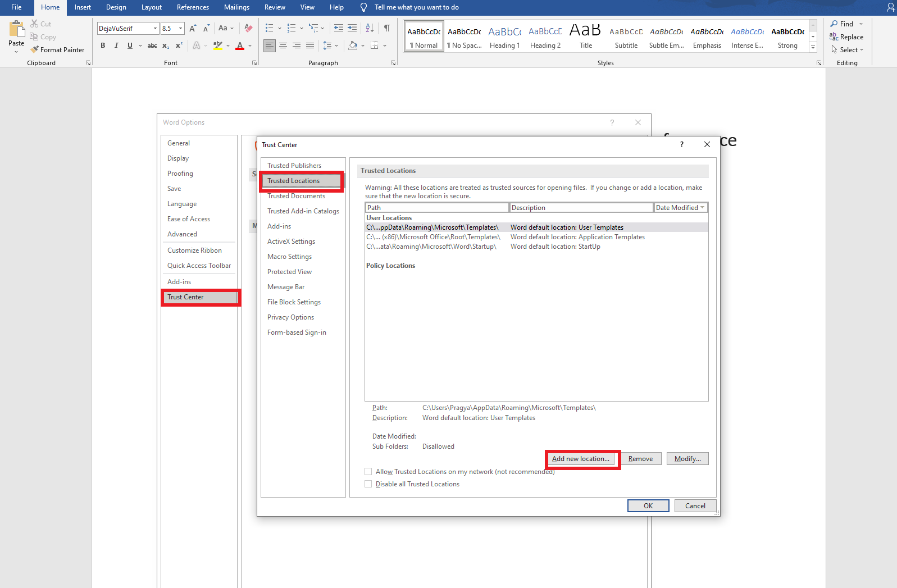This screenshot has height=588, width=897.
Task: Open Trusted Publishers category
Action: coord(294,166)
